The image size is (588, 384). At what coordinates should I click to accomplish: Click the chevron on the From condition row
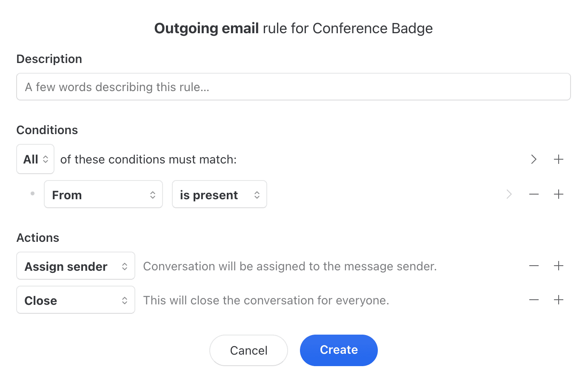click(x=509, y=194)
